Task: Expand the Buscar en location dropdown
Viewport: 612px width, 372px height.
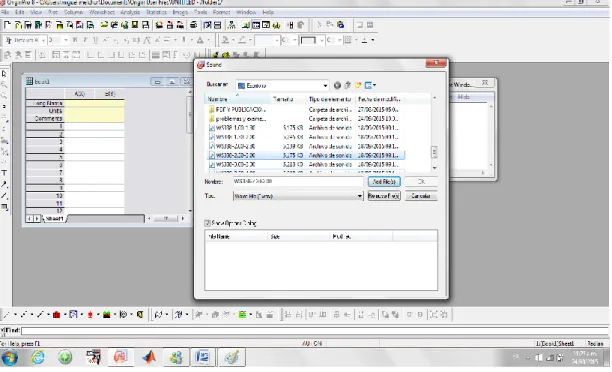Action: [325, 85]
